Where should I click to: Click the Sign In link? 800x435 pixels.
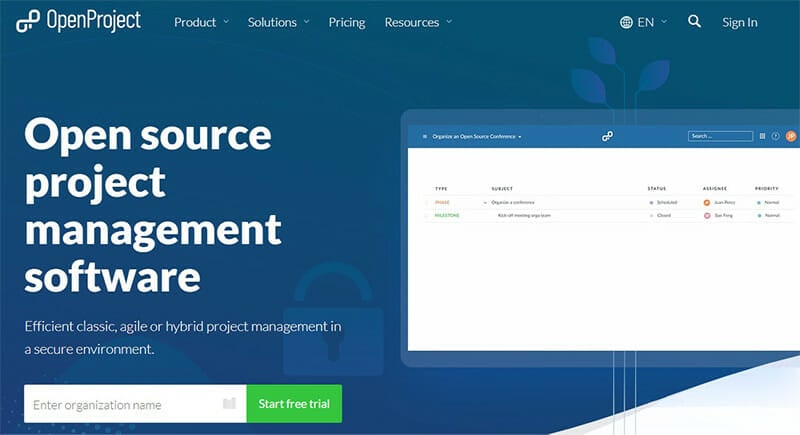coord(739,22)
